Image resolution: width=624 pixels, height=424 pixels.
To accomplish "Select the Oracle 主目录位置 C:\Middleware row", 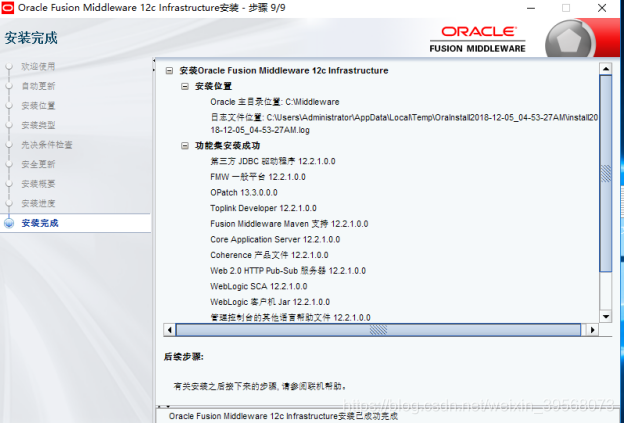I will 275,102.
